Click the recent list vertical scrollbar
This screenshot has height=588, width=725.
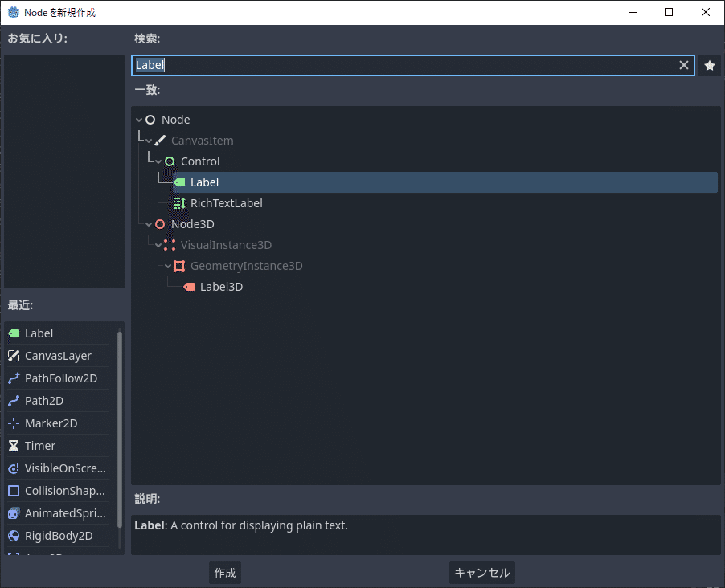[x=120, y=428]
